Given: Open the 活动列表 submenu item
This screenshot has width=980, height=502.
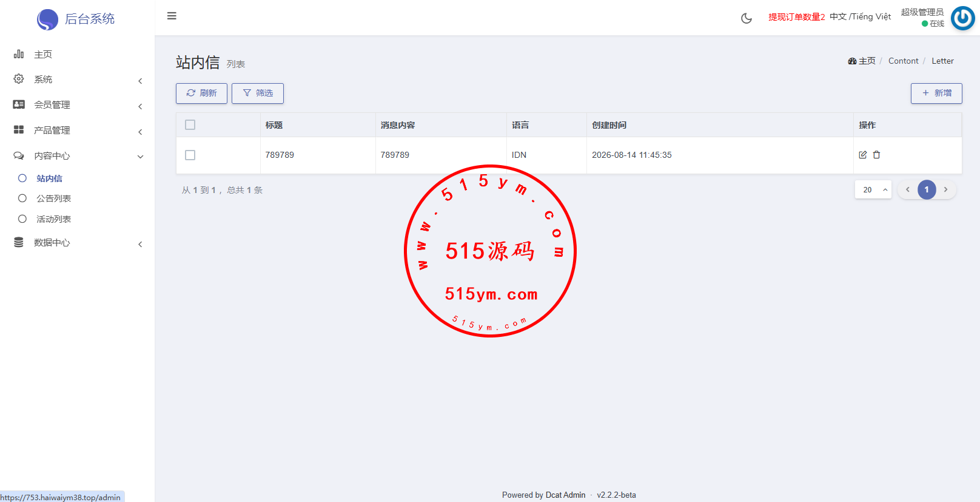Looking at the screenshot, I should click(77, 219).
